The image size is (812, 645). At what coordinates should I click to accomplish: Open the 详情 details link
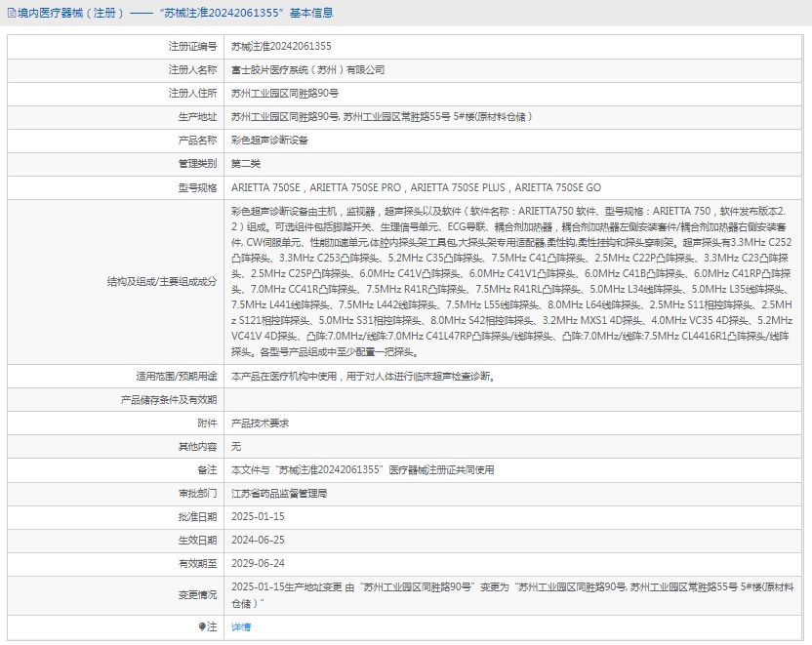pyautogui.click(x=241, y=626)
